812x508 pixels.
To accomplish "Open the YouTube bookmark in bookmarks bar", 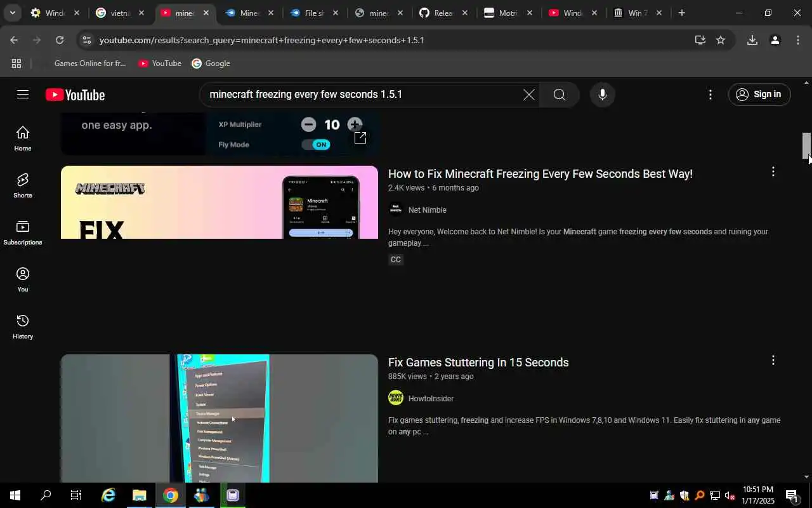I will coord(160,63).
